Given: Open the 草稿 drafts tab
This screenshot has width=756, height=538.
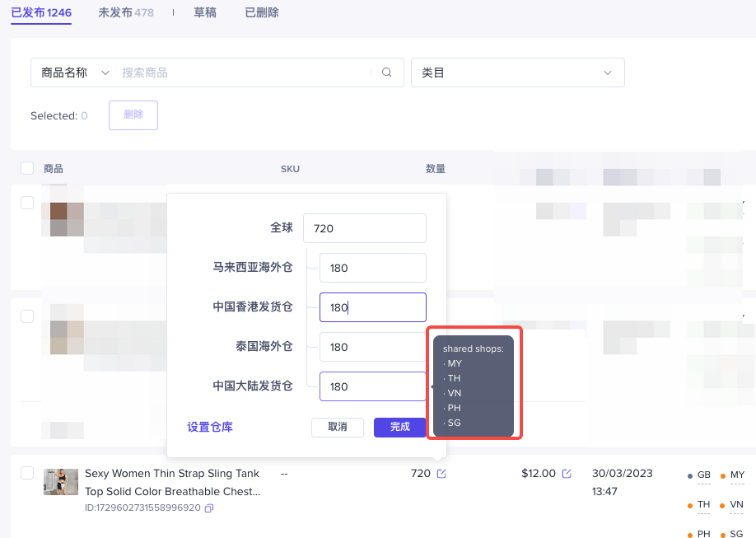Looking at the screenshot, I should tap(205, 12).
